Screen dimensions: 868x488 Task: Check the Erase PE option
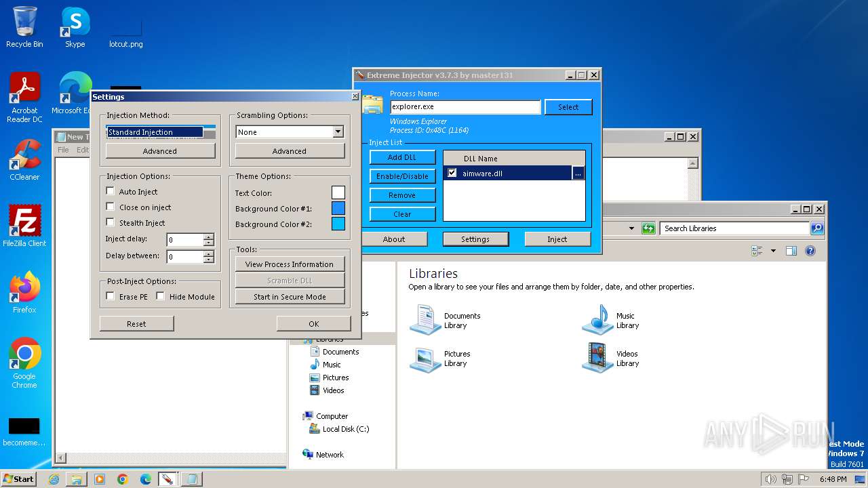coord(111,297)
